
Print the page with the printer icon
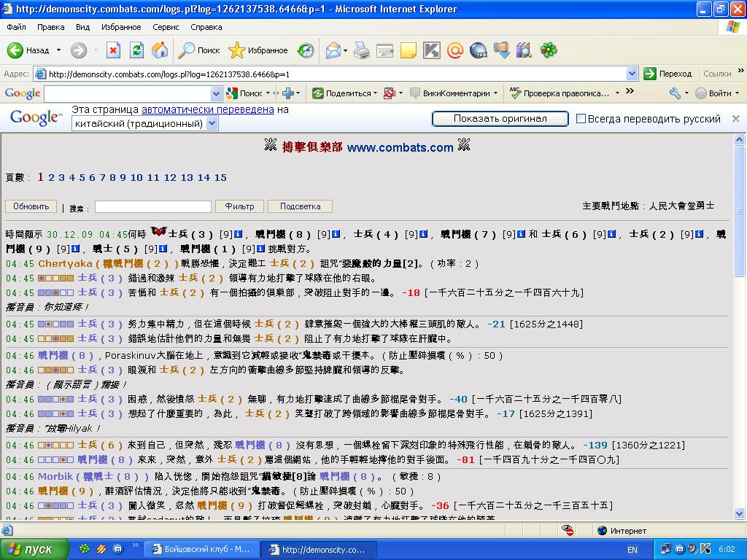[x=362, y=50]
